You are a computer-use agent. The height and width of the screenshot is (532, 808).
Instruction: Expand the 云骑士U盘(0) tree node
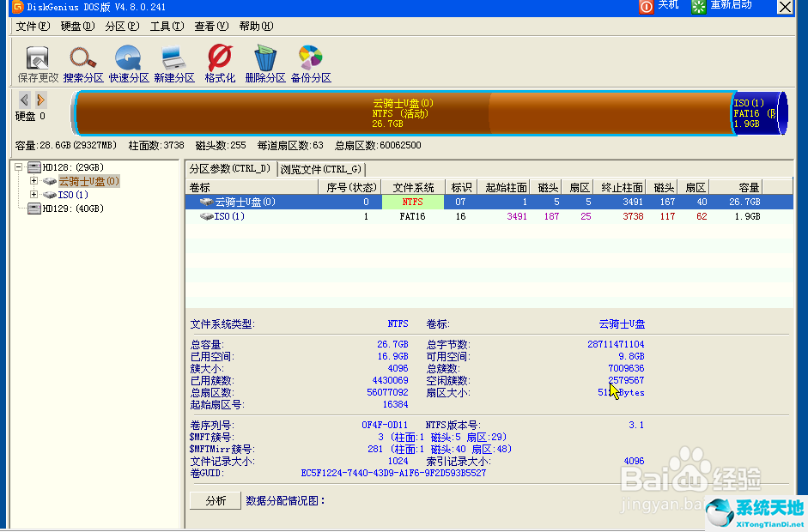34,181
